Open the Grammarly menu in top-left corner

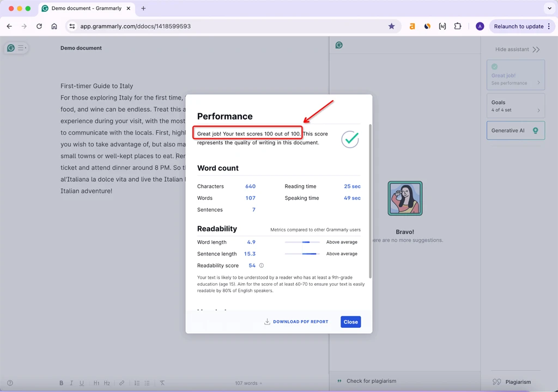coord(16,48)
